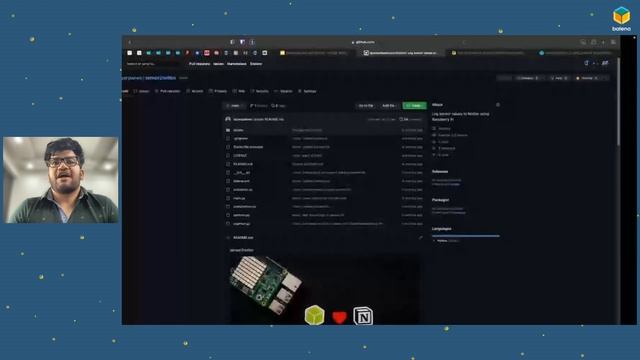Image resolution: width=640 pixels, height=360 pixels.
Task: Switch to the Projects tab
Action: (x=218, y=91)
